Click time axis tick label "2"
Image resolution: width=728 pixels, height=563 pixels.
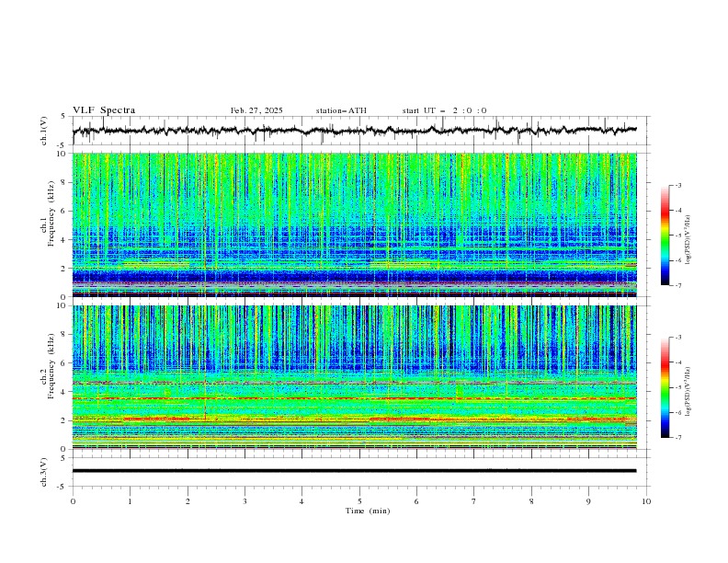point(188,501)
